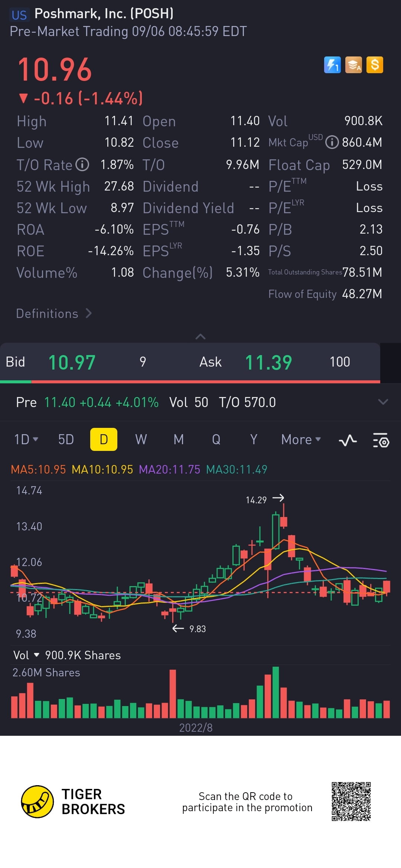The image size is (401, 868).
Task: Tap the MA5:10.95 indicator label
Action: pyautogui.click(x=38, y=469)
